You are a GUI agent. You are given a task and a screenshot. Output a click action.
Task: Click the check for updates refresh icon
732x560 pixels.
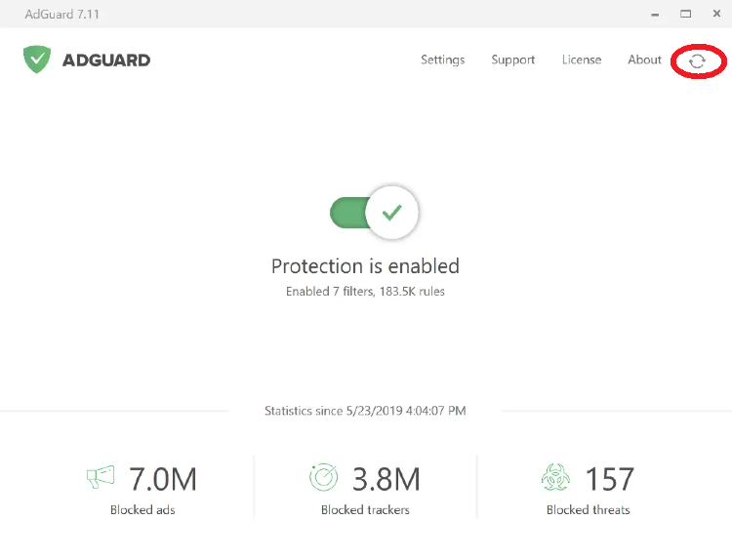(697, 61)
